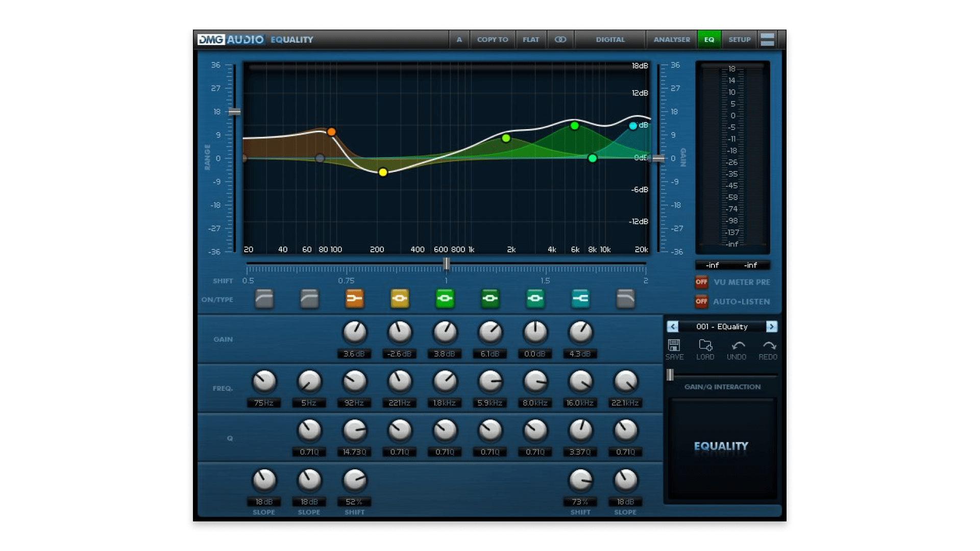The width and height of the screenshot is (980, 551).
Task: Click the last grey low-pass band type button
Action: [625, 298]
